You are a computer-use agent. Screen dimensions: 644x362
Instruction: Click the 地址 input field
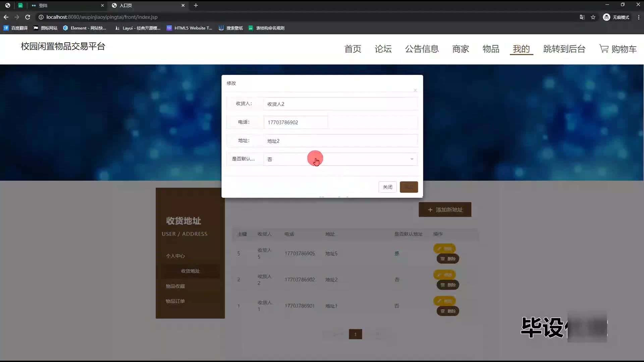(x=340, y=141)
